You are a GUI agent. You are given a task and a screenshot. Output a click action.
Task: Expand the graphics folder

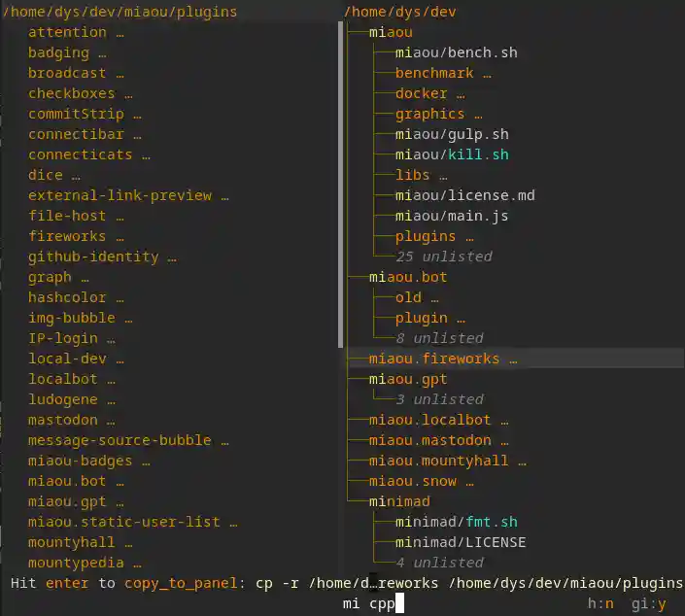tap(429, 114)
